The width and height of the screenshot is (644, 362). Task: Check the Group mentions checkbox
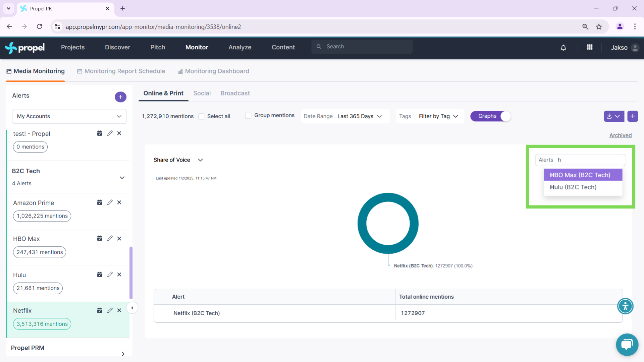point(248,116)
